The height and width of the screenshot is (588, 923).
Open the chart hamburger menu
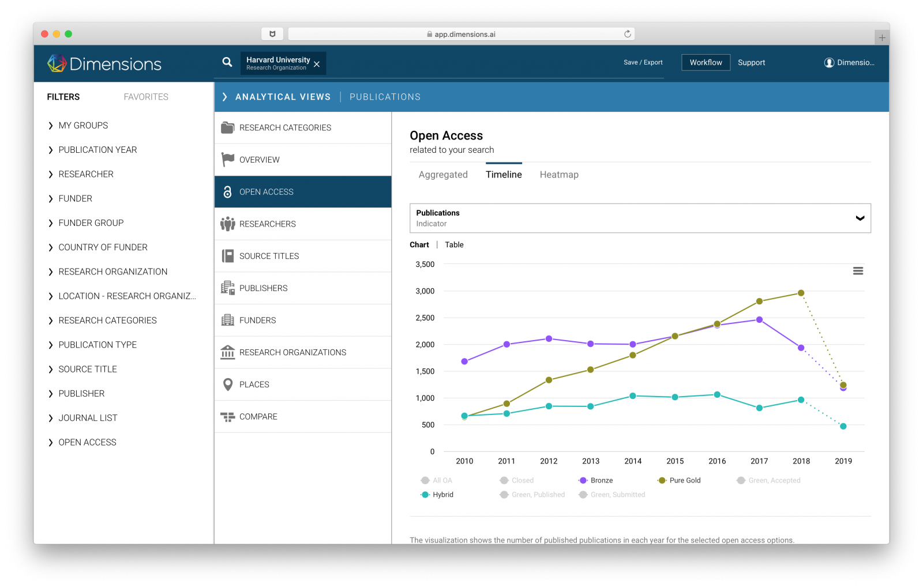858,271
